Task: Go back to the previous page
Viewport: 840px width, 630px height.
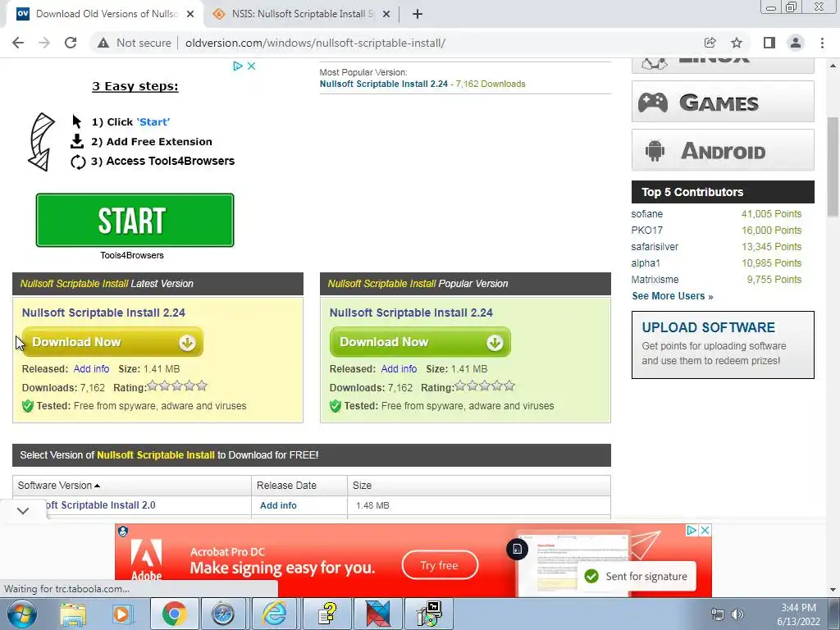Action: [18, 43]
